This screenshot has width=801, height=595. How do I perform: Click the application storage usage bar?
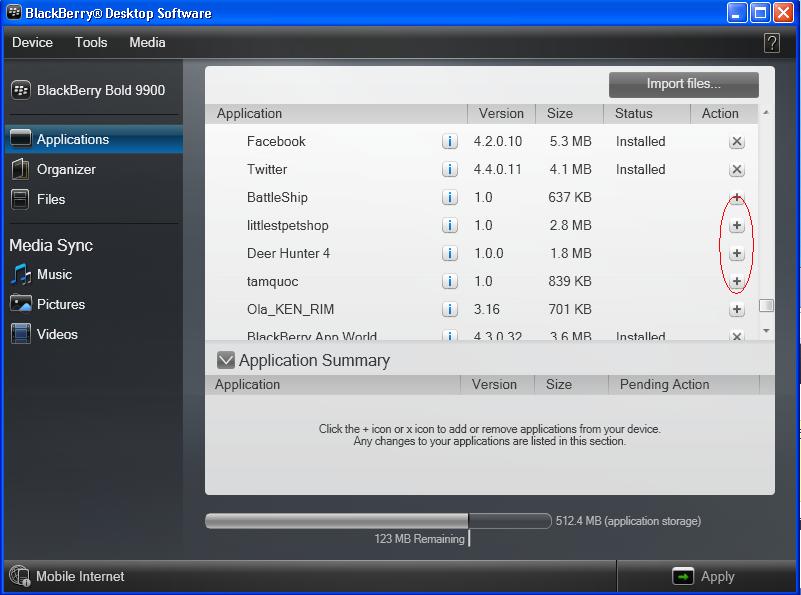click(x=378, y=521)
